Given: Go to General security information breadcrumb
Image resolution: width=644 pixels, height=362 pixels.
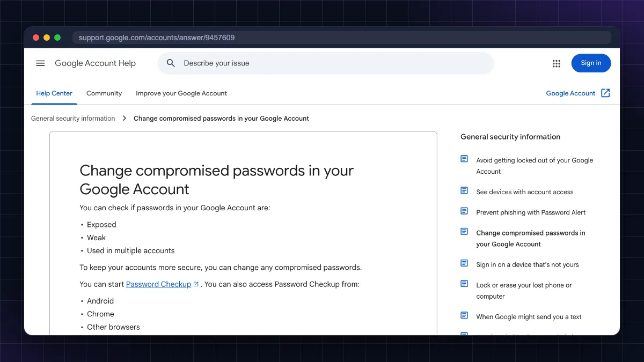Looking at the screenshot, I should (x=73, y=119).
